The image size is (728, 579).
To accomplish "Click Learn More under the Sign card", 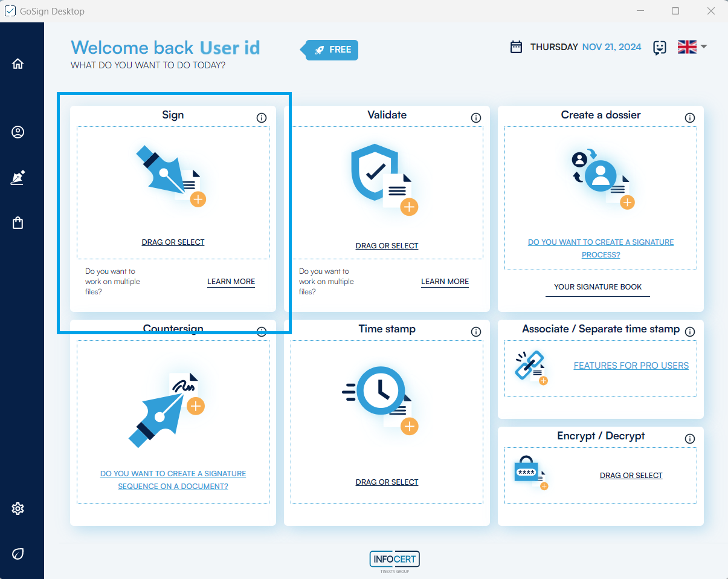I will (x=231, y=282).
